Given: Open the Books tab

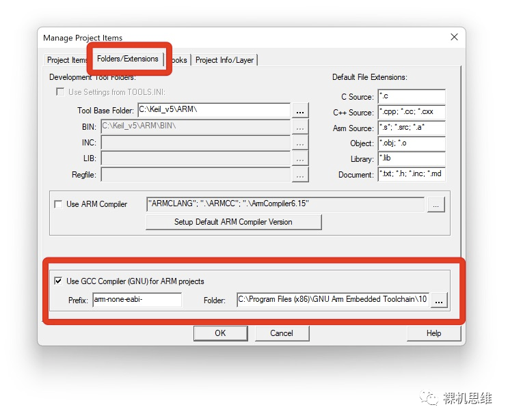Looking at the screenshot, I should pyautogui.click(x=180, y=60).
